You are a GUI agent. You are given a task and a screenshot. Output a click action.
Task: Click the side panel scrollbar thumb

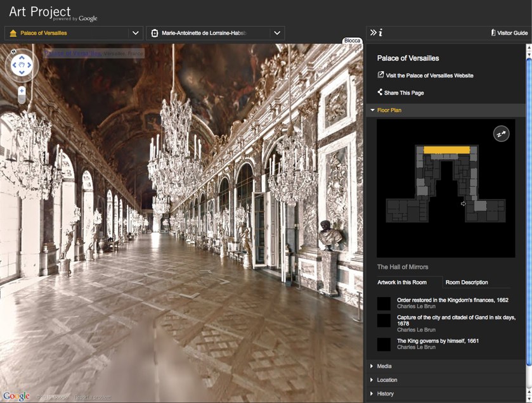[x=529, y=212]
